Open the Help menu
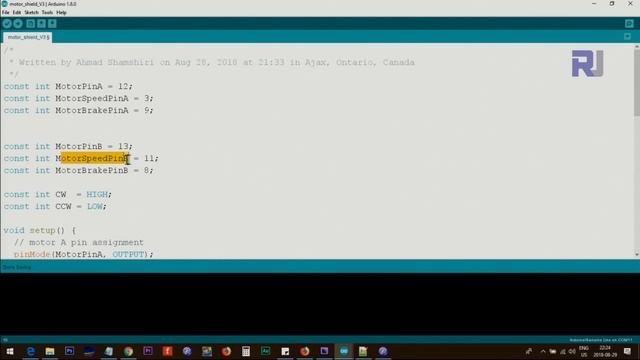 pos(61,13)
